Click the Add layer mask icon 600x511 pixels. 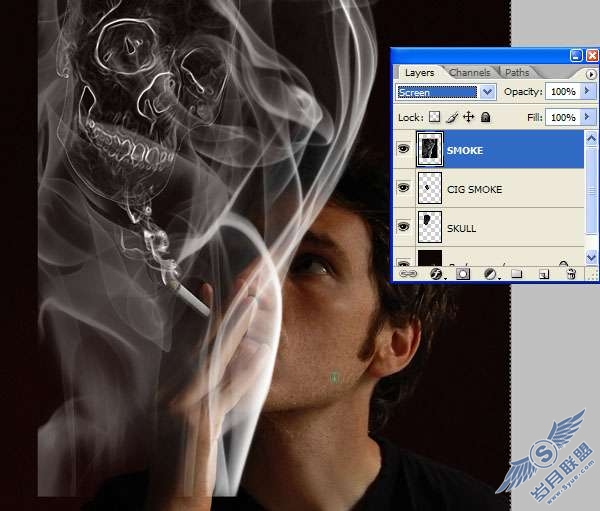463,274
